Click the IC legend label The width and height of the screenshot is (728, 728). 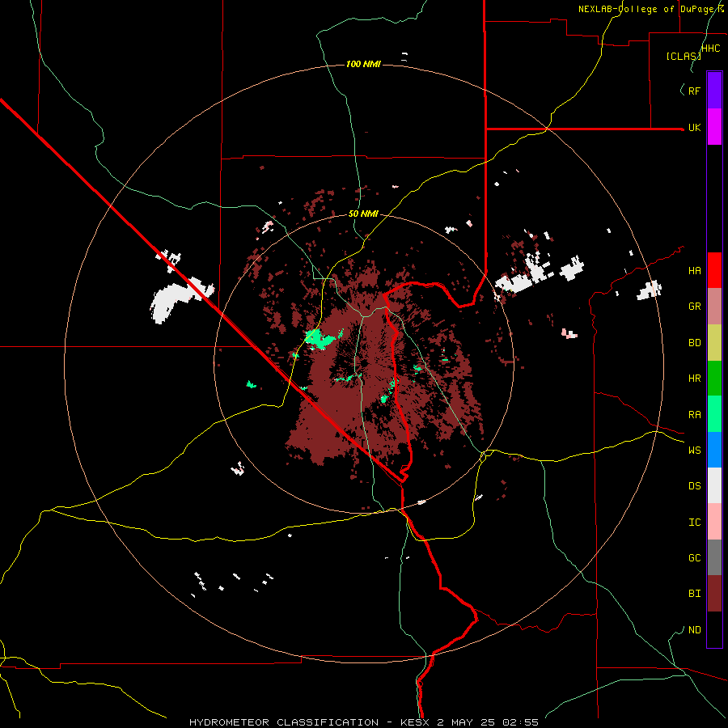(x=694, y=523)
